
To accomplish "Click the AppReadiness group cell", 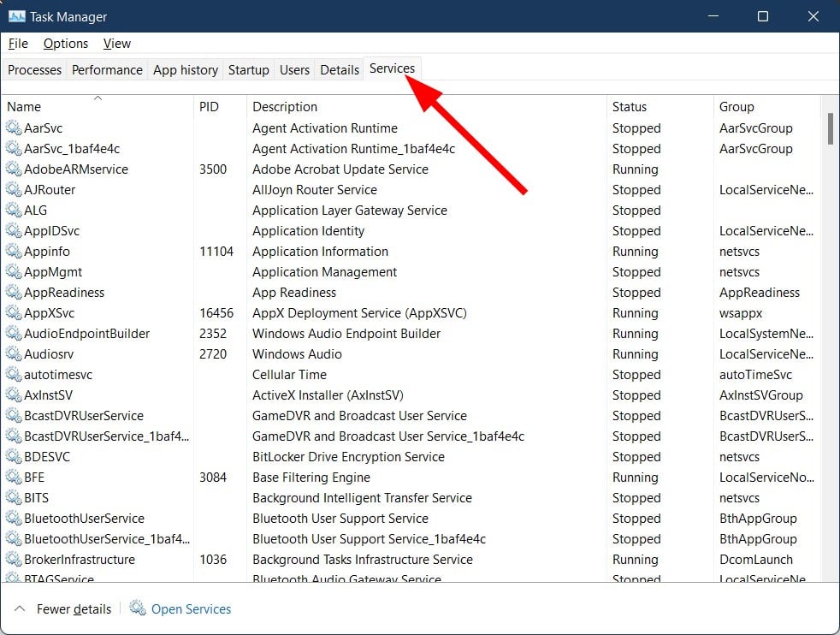I will tap(759, 292).
